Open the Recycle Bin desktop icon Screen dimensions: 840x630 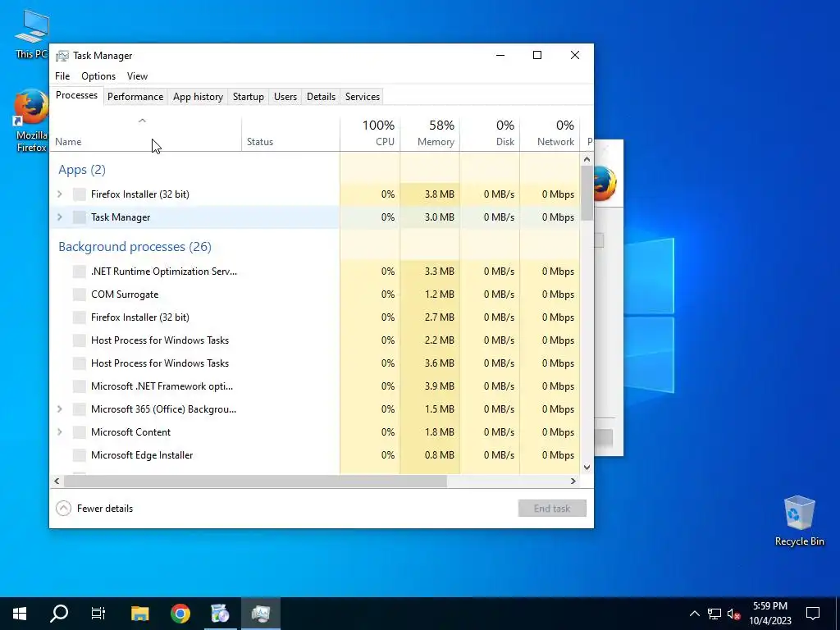799,521
